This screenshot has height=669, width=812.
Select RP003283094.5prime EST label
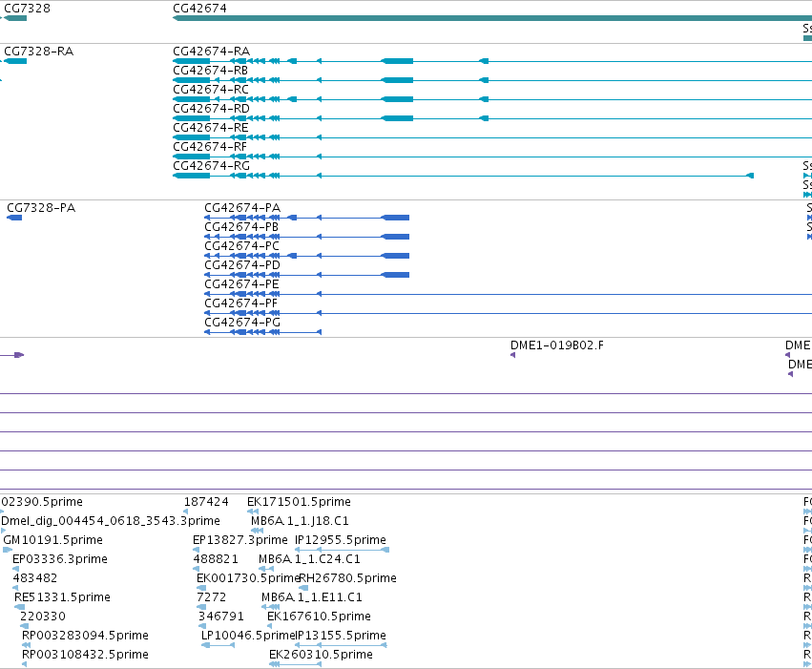[x=85, y=636]
